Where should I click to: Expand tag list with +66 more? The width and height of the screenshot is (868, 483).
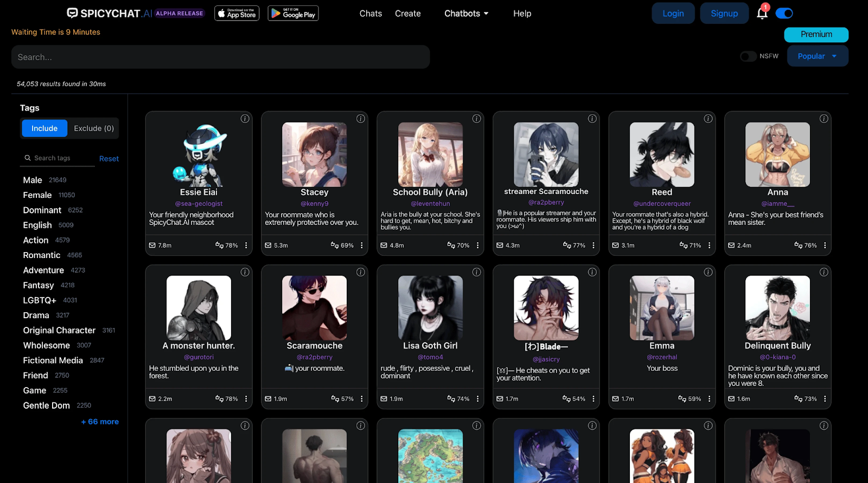pos(100,422)
